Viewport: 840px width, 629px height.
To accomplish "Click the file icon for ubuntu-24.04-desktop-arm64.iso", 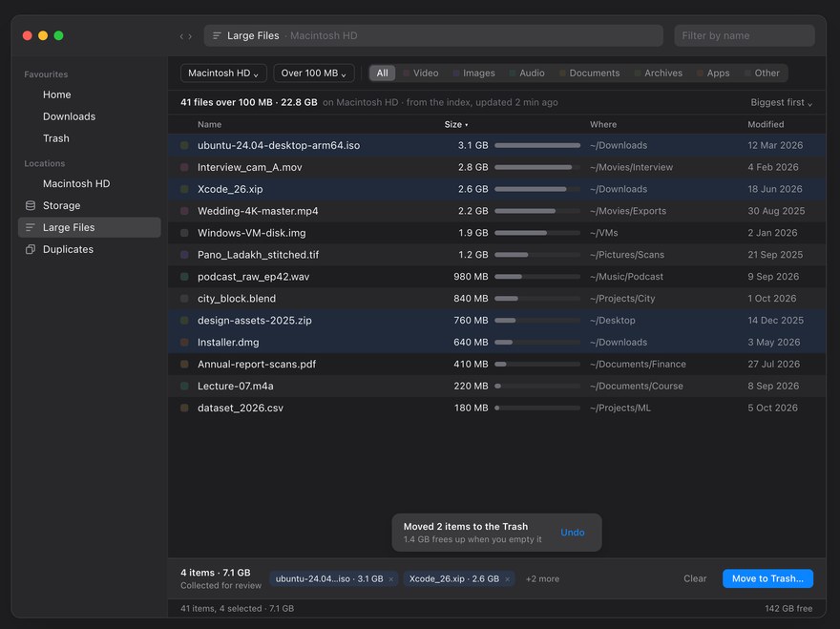I will [184, 145].
